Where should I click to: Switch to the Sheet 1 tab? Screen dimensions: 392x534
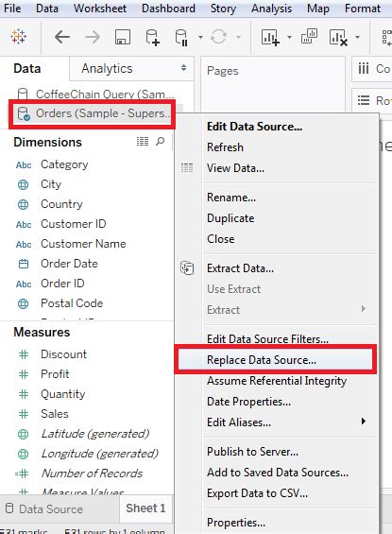pyautogui.click(x=145, y=508)
